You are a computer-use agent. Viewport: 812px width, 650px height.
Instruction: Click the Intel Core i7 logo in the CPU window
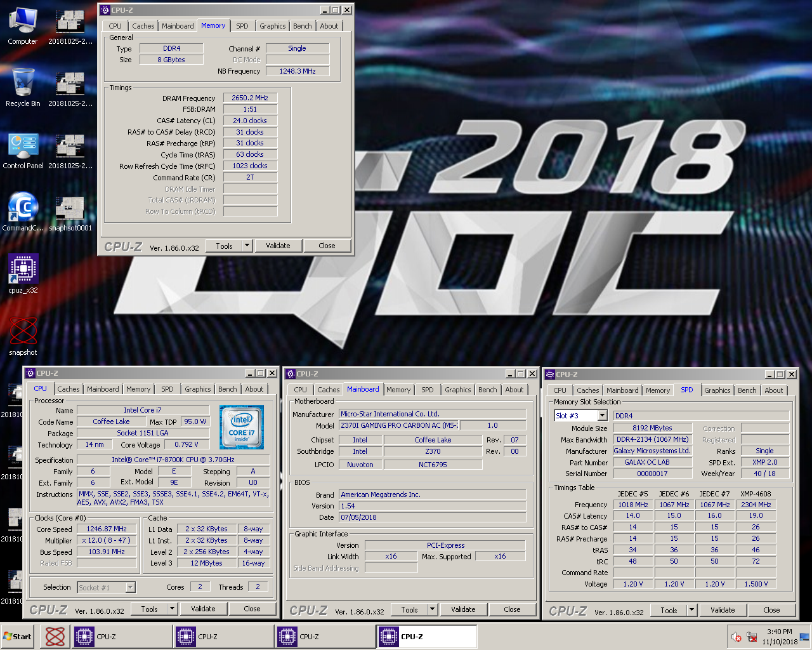[242, 427]
